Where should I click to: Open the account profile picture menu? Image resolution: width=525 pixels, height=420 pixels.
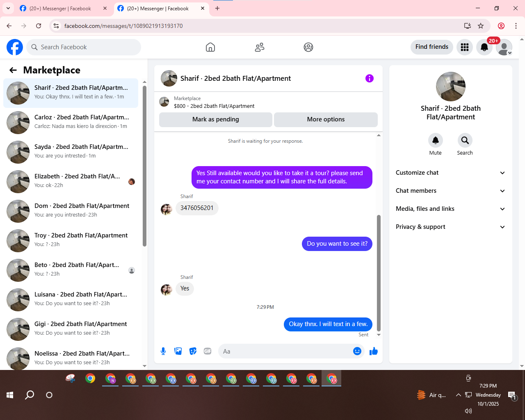(504, 47)
